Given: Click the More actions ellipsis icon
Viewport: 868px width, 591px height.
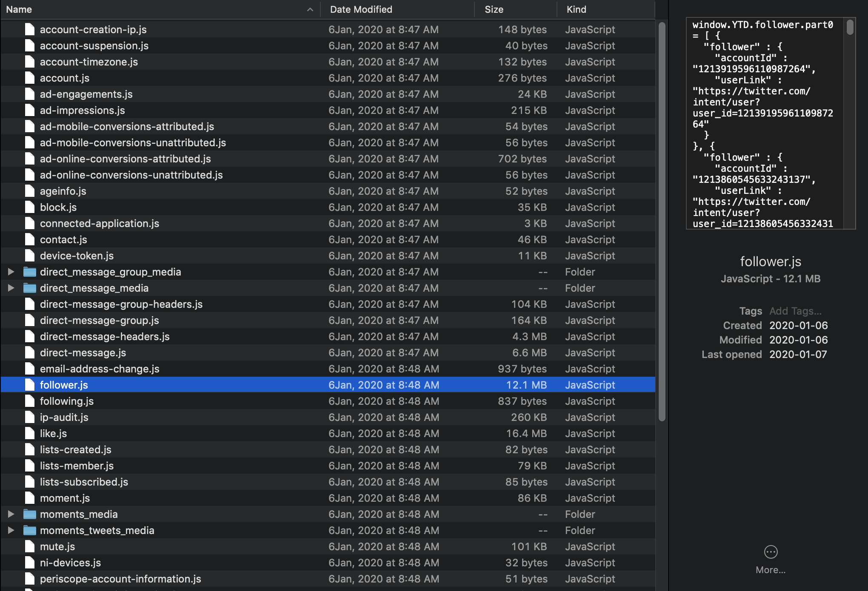Looking at the screenshot, I should click(x=771, y=552).
